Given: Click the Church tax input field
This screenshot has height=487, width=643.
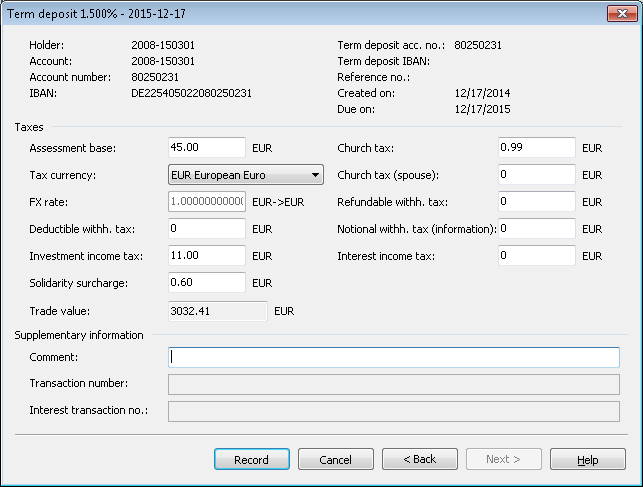Looking at the screenshot, I should click(x=536, y=148).
